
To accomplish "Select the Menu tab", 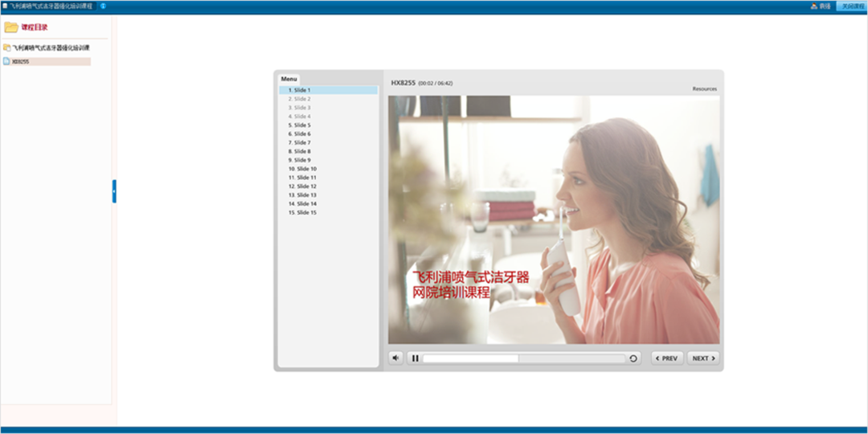I will pyautogui.click(x=289, y=79).
